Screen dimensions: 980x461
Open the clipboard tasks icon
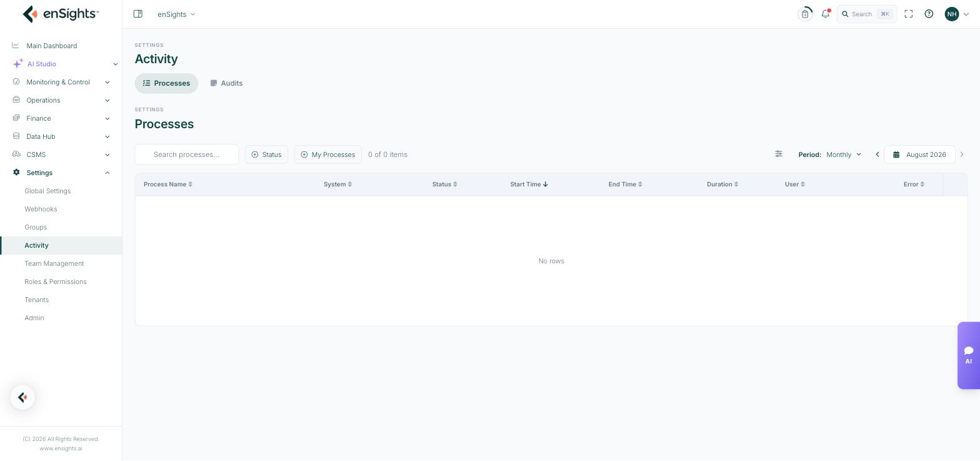(x=805, y=14)
